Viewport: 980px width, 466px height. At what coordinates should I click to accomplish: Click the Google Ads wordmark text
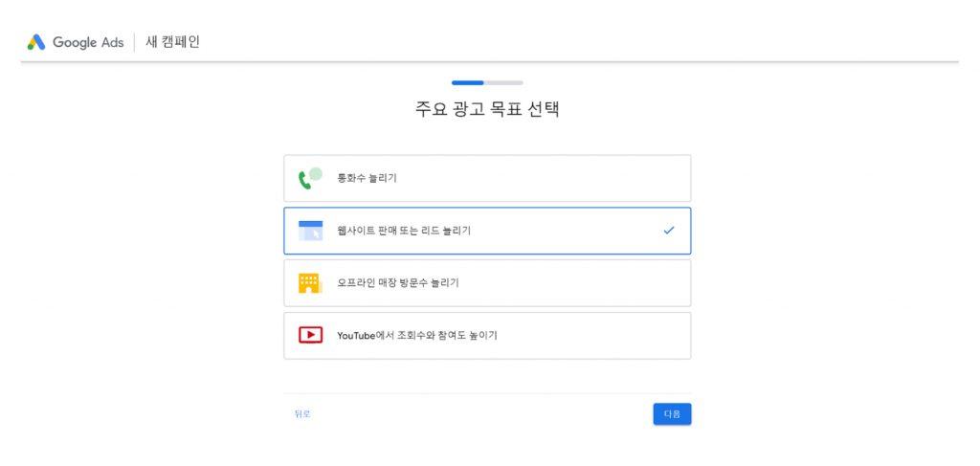point(88,42)
